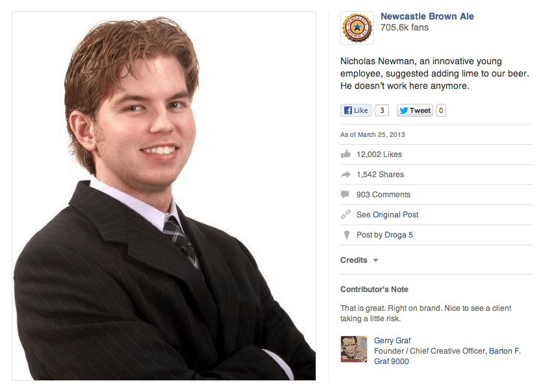This screenshot has width=541, height=392.
Task: Open the Droga 5 agency link
Action: coord(399,235)
